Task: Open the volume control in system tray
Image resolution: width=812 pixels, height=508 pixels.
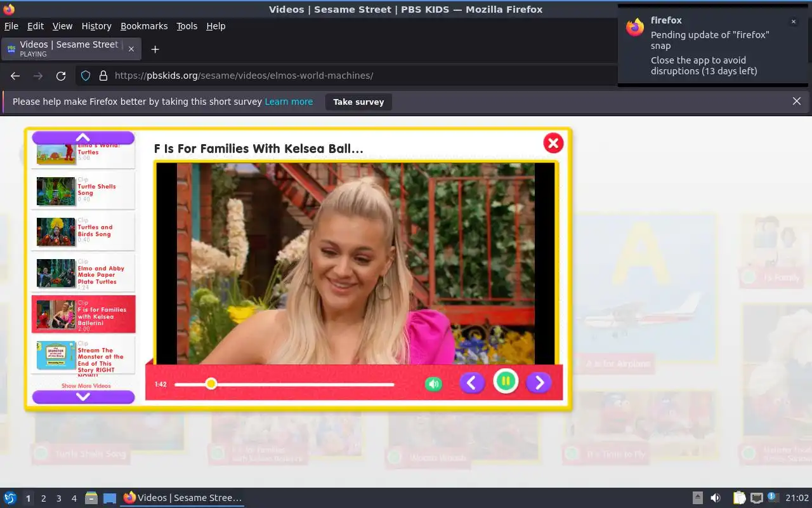Action: [x=716, y=498]
